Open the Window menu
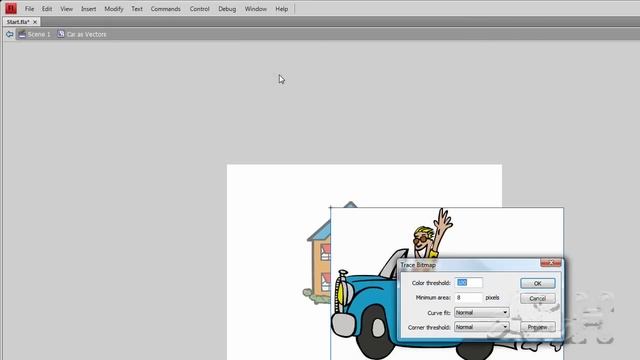 pos(256,9)
